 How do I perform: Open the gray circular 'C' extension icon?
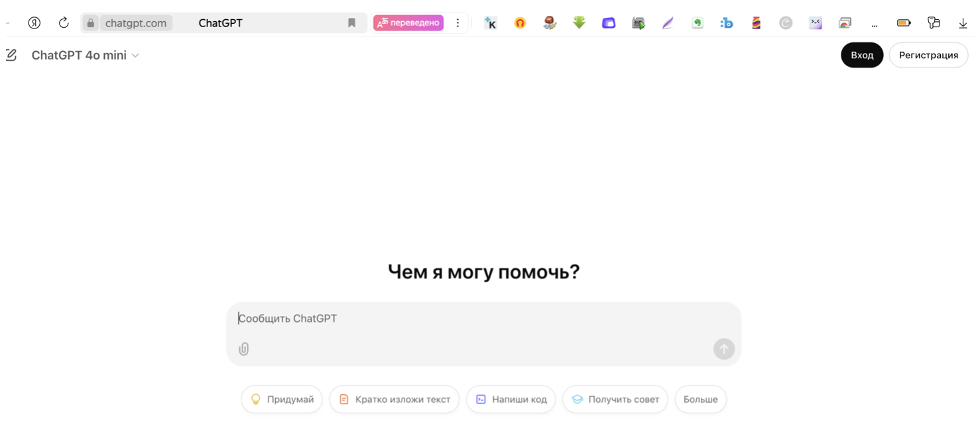click(786, 23)
